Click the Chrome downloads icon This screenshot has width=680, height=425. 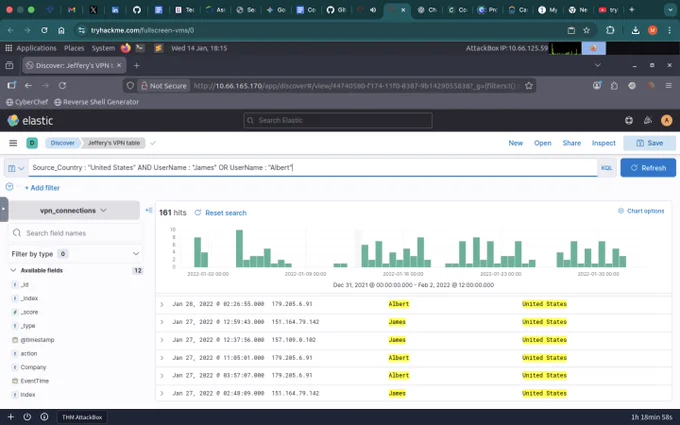point(635,30)
